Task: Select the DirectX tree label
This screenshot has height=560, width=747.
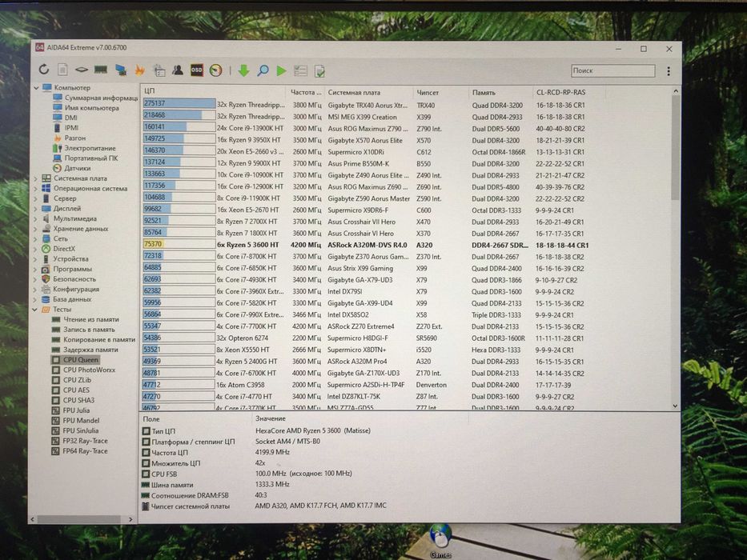Action: (64, 249)
